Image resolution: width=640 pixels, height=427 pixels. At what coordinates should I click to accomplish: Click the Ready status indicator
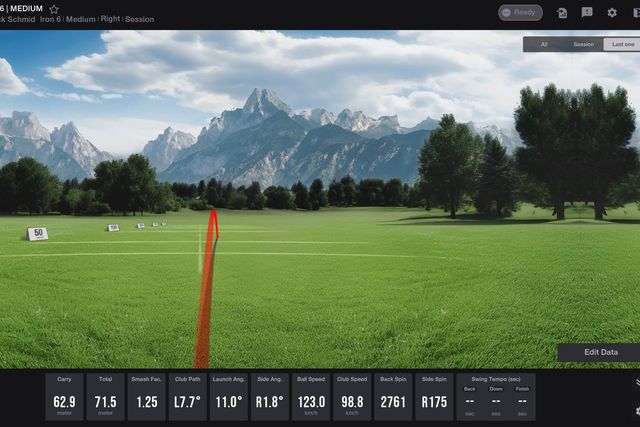[520, 13]
